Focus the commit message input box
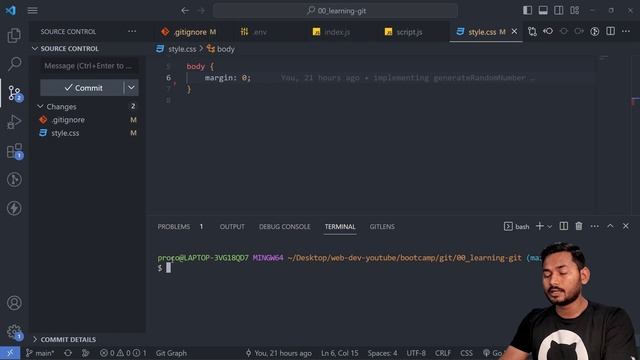This screenshot has height=360, width=640. tap(89, 66)
